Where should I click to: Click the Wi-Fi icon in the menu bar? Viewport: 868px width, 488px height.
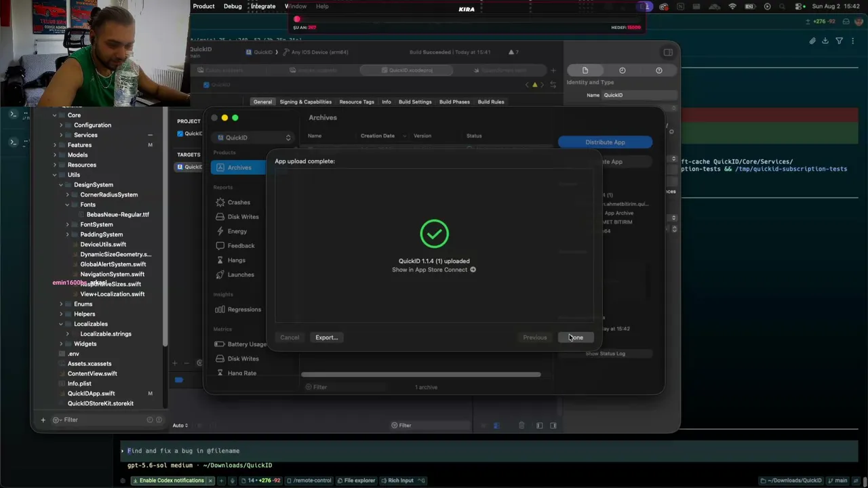[x=732, y=6]
